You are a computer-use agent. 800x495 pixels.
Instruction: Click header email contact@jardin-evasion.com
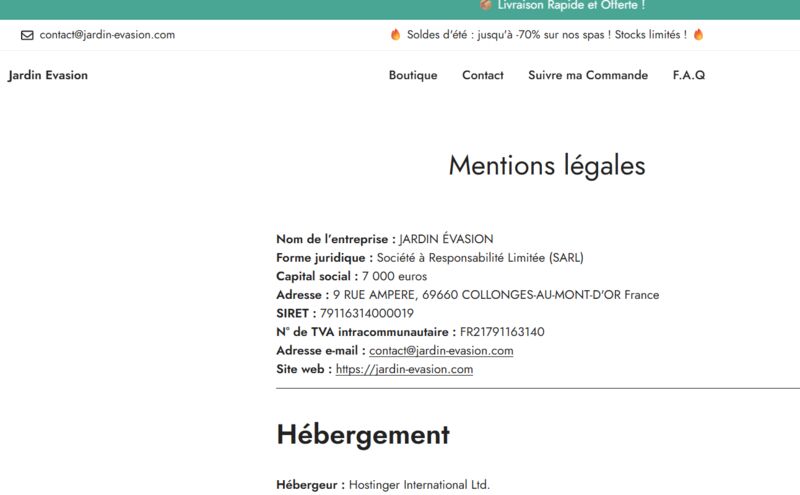107,35
